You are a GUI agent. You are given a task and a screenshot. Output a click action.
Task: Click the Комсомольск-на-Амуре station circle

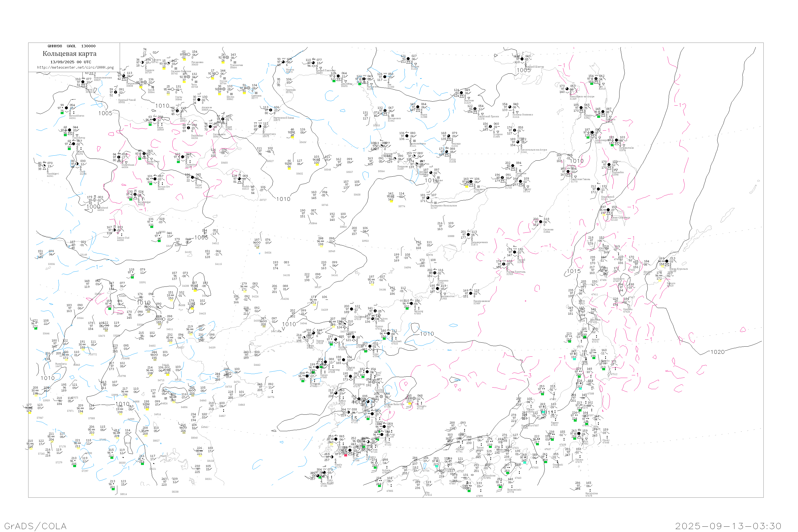click(518, 142)
